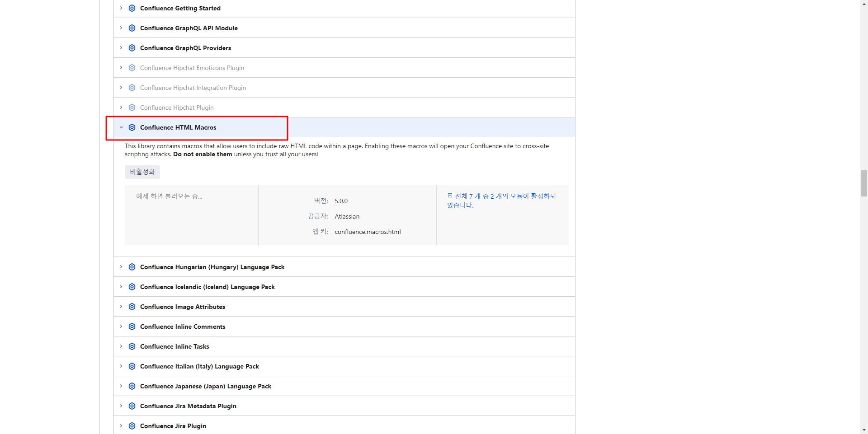
Task: Expand Confluence Jira Metadata Plugin chevron
Action: coord(121,406)
